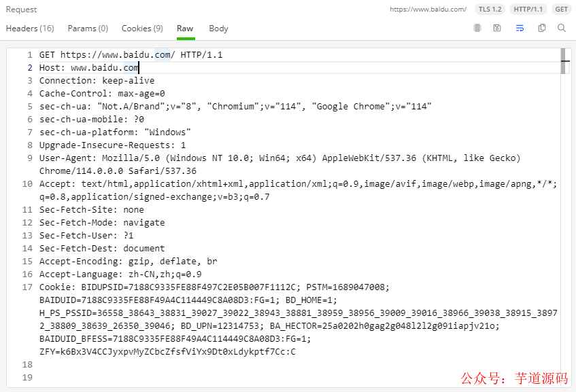
Task: Toggle the blue word wrap icon
Action: pyautogui.click(x=520, y=28)
